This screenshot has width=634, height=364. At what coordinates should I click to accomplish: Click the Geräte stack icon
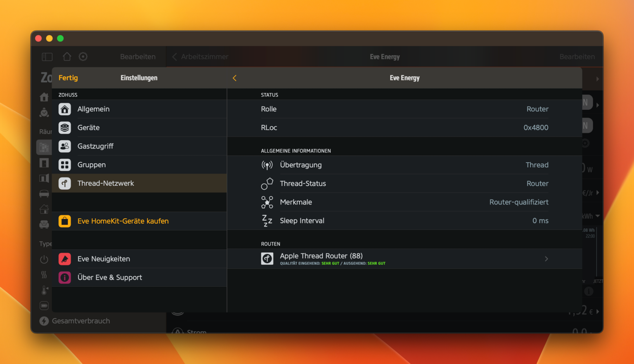pos(65,128)
